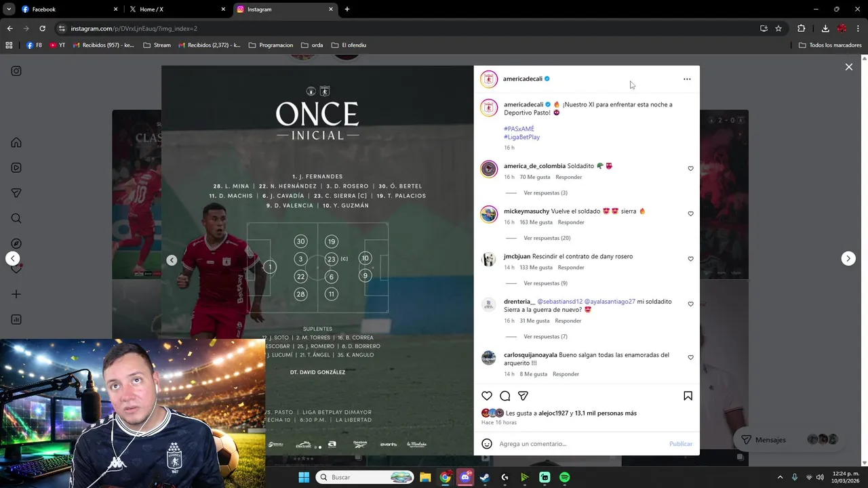Open Windows Start button
The height and width of the screenshot is (488, 868).
click(x=303, y=477)
